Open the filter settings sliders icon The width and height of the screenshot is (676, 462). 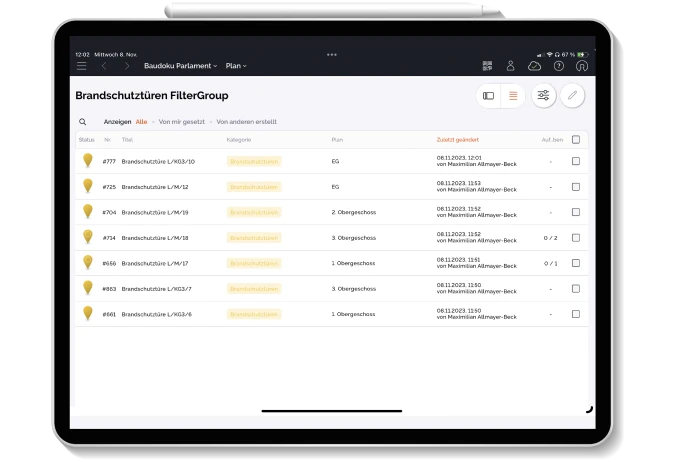point(543,96)
